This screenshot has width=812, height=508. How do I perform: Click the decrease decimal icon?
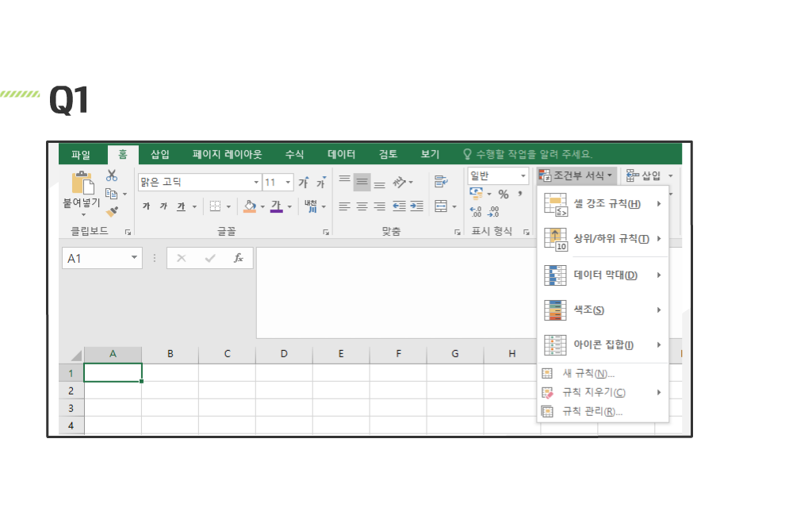(493, 211)
